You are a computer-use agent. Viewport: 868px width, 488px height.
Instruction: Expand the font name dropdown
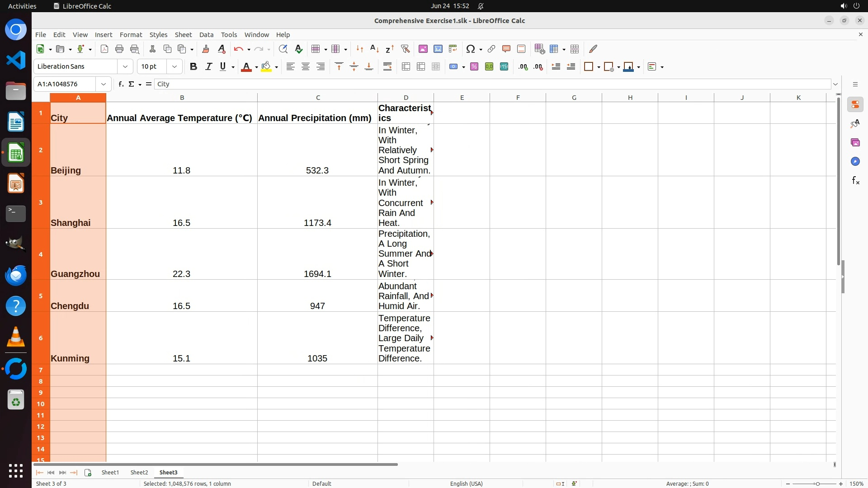(x=125, y=67)
